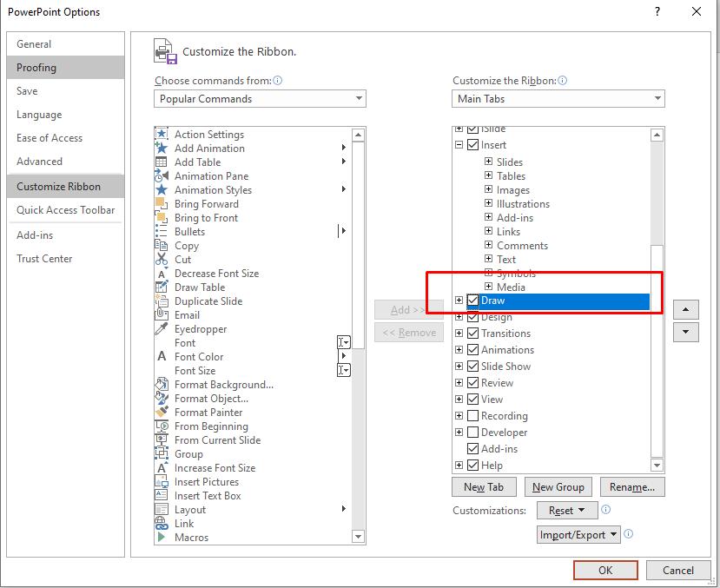This screenshot has width=720, height=588.
Task: Click the Action Settings command icon
Action: point(162,134)
